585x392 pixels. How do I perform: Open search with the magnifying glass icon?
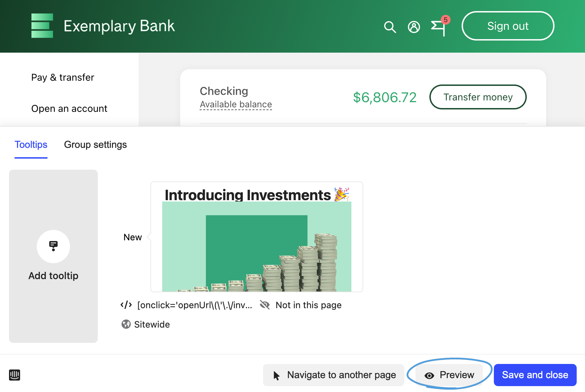coord(390,27)
